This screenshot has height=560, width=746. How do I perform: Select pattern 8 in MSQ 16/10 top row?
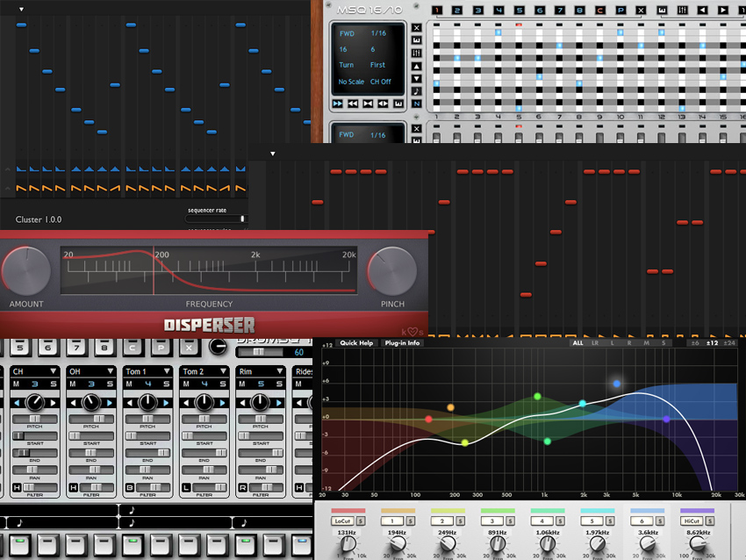(579, 10)
